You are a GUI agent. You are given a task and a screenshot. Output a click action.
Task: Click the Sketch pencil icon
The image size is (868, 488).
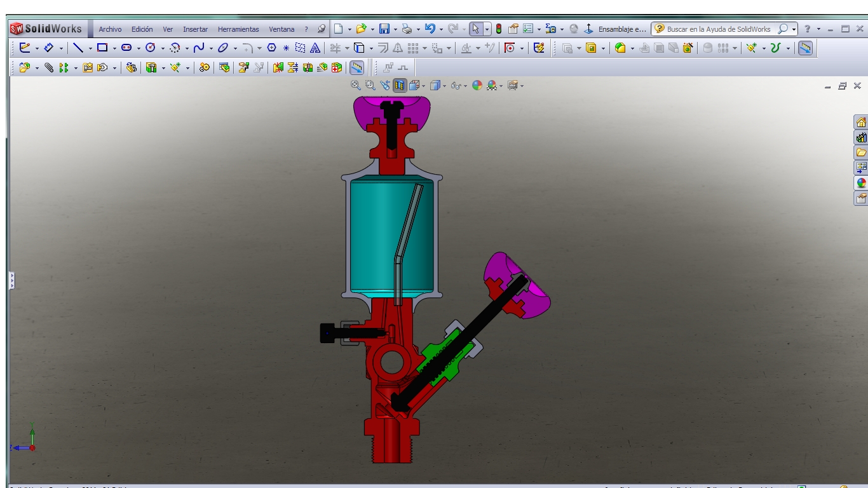point(25,48)
